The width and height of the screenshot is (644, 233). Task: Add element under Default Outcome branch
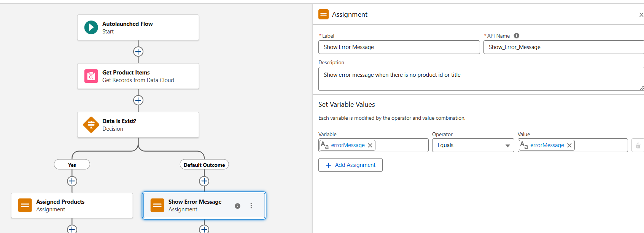point(204,181)
